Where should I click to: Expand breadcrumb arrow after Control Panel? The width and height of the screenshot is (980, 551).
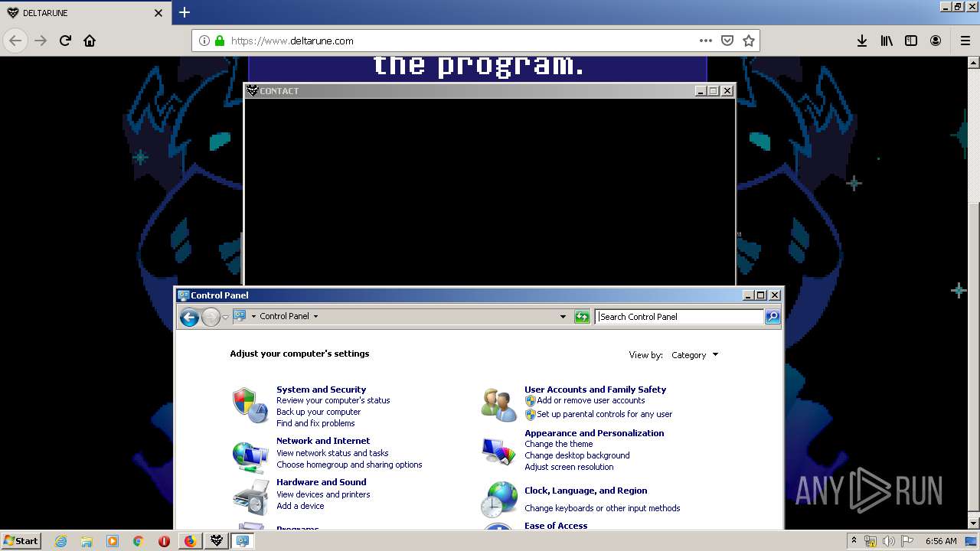pyautogui.click(x=315, y=316)
